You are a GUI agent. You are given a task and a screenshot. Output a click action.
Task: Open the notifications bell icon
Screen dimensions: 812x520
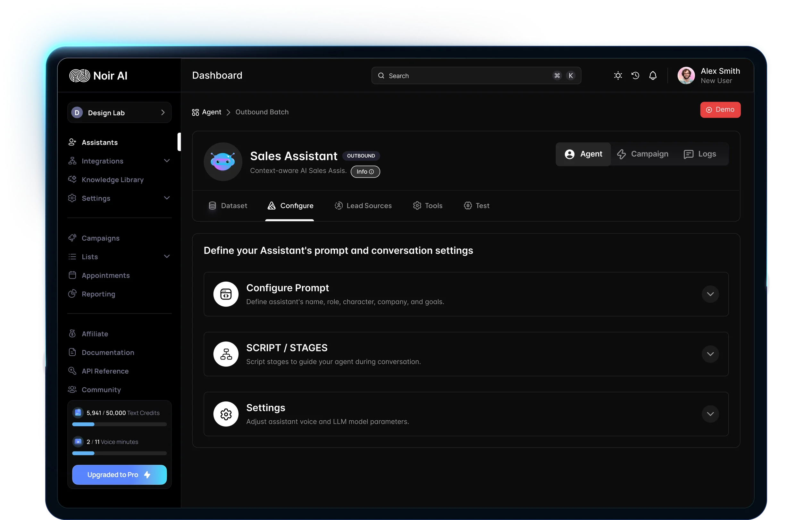click(x=653, y=75)
